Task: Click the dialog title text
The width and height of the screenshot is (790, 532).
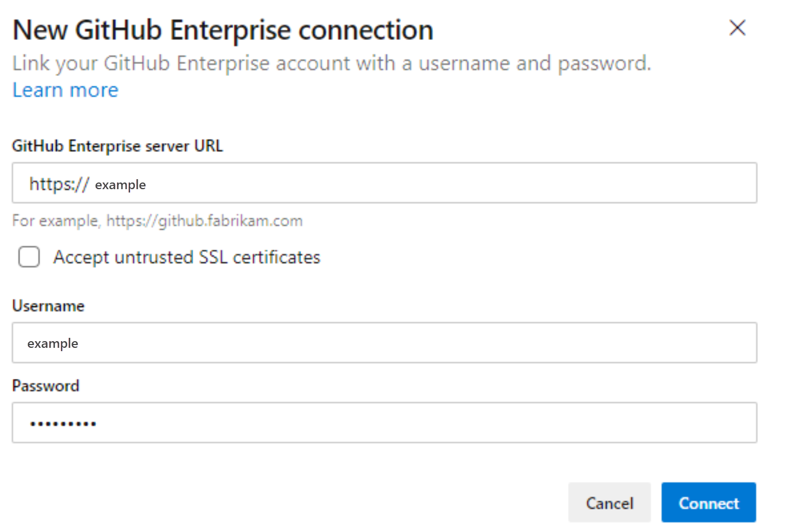Action: [222, 30]
